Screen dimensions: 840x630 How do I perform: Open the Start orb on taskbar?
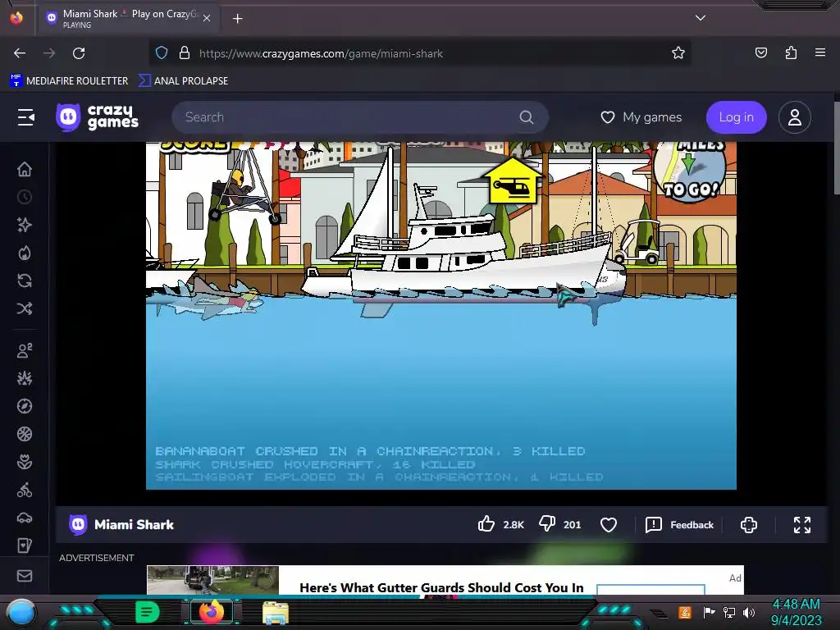21,612
